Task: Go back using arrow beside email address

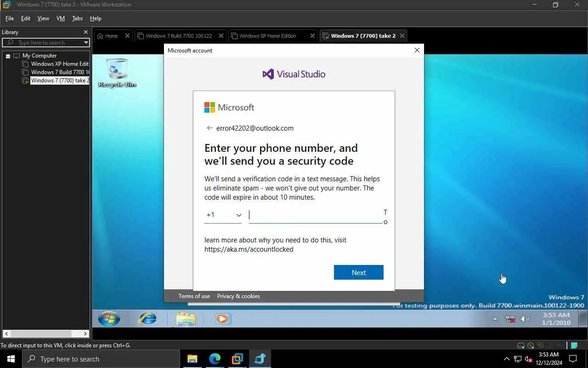Action: [x=209, y=128]
